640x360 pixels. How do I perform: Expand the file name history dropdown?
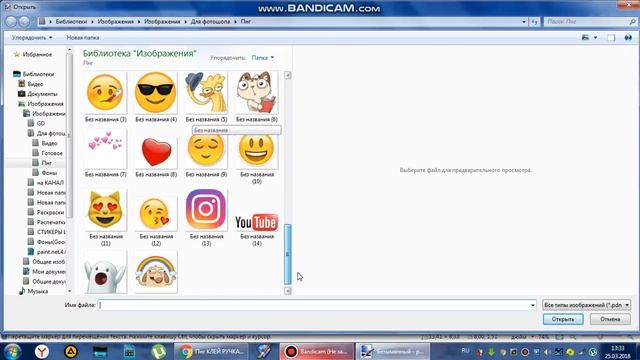[x=532, y=305]
